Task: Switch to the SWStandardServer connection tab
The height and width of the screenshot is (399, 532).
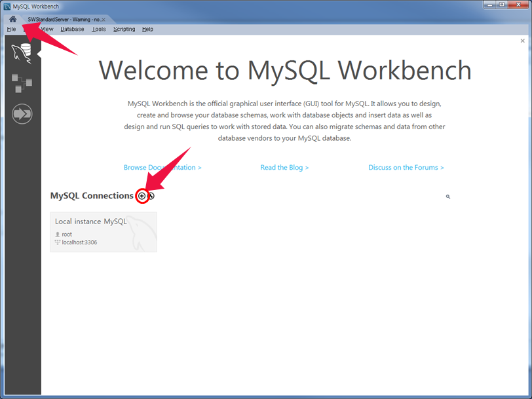Action: click(x=64, y=20)
